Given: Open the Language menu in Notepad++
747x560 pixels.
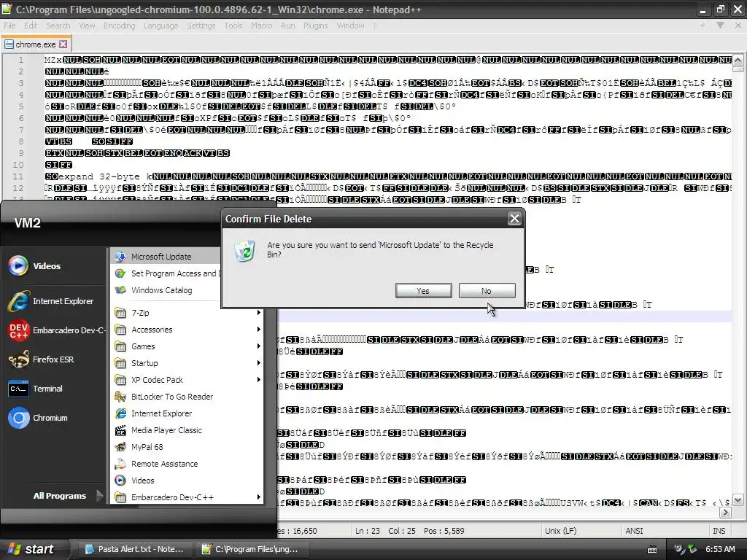Looking at the screenshot, I should click(161, 26).
